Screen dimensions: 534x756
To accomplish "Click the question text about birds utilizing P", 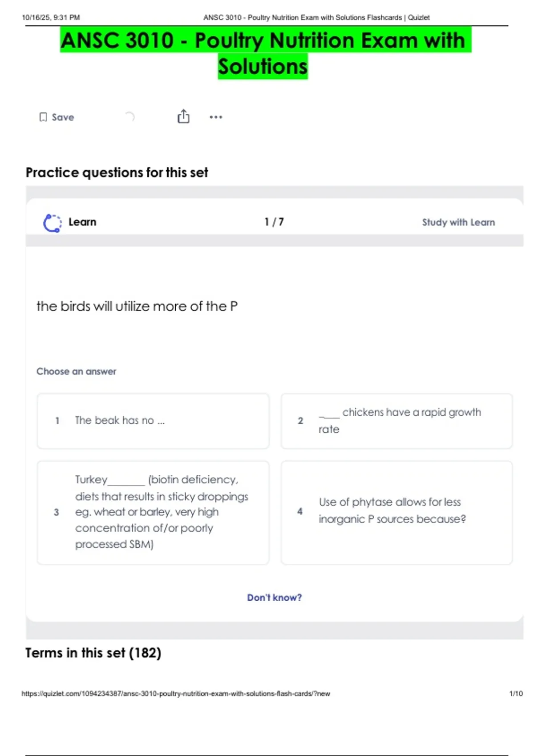I will [x=137, y=306].
